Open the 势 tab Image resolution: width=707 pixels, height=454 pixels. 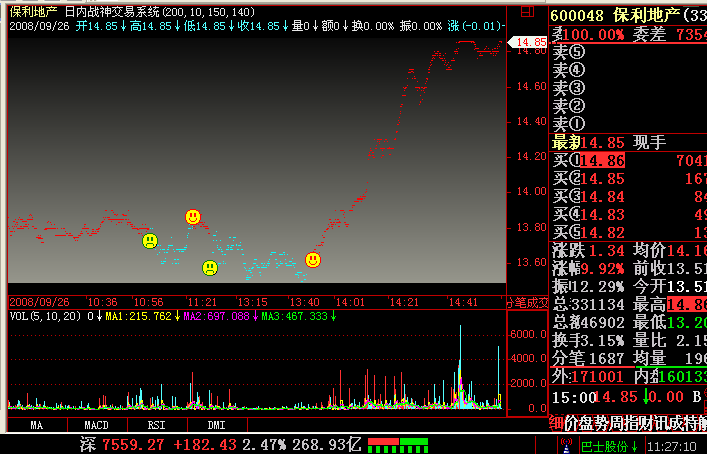pyautogui.click(x=601, y=423)
